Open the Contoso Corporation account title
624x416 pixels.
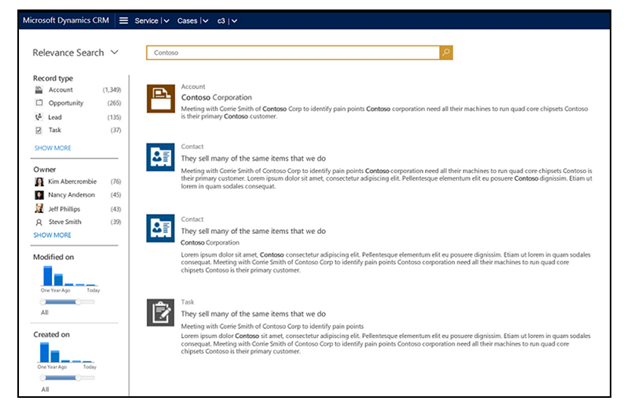216,97
